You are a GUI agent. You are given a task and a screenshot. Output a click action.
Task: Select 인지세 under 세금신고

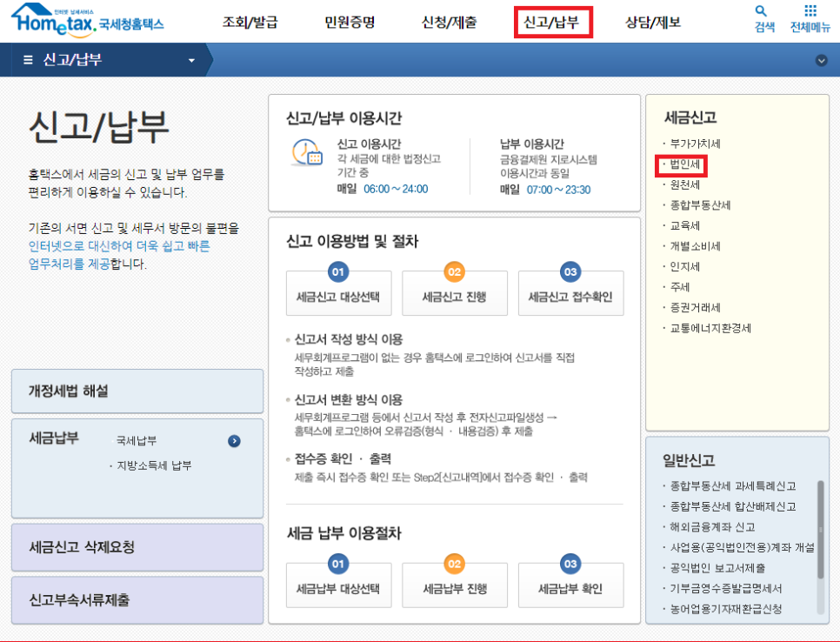(684, 267)
